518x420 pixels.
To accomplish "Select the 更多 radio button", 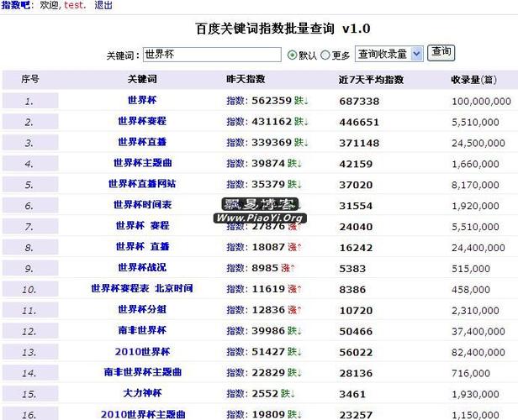I will (x=325, y=55).
